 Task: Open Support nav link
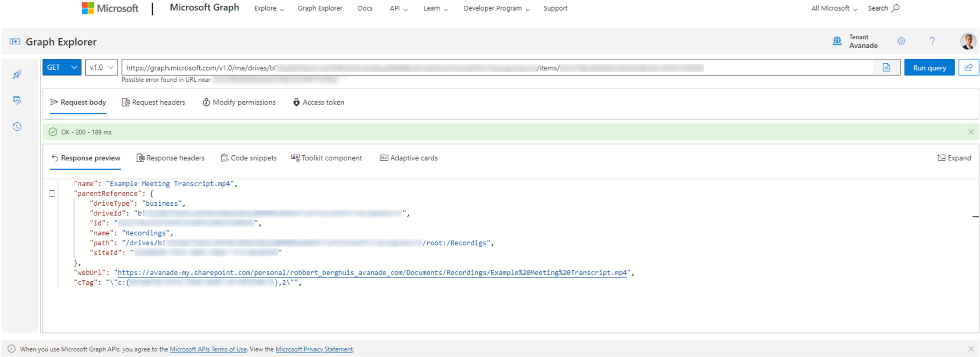tap(555, 8)
